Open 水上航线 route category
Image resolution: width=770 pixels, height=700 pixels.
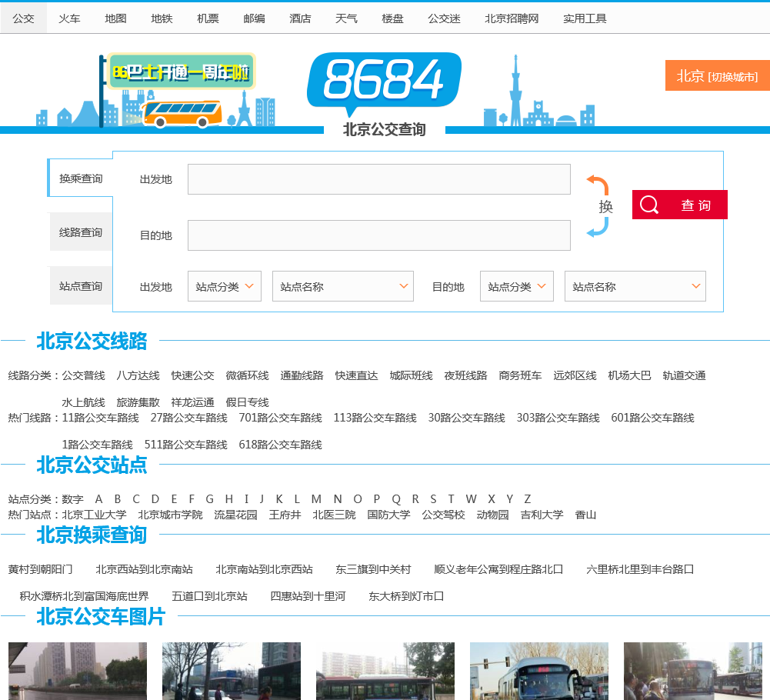84,403
